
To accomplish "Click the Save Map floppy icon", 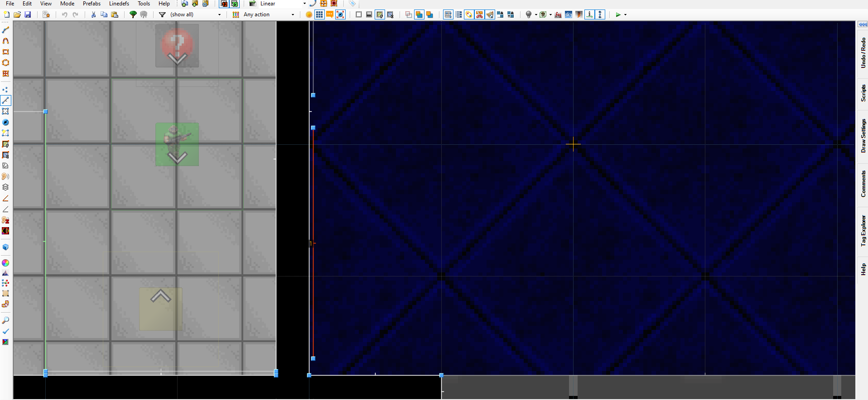I will 28,14.
